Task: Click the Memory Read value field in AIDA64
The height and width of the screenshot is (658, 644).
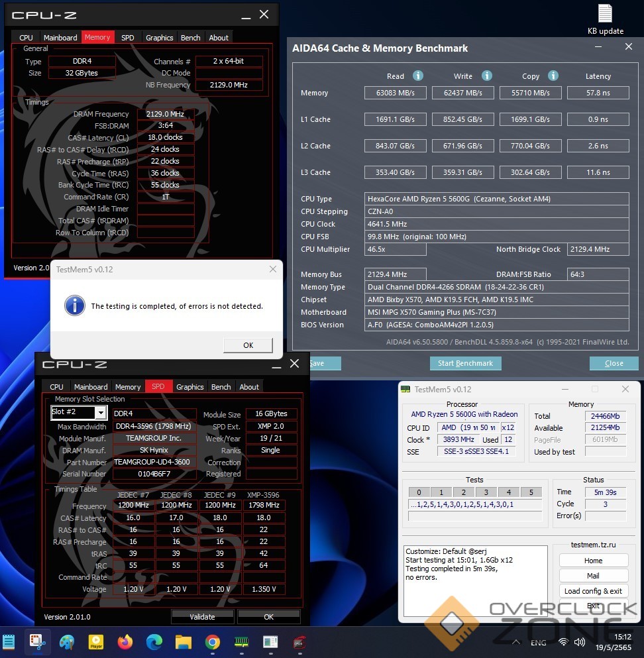Action: click(396, 93)
